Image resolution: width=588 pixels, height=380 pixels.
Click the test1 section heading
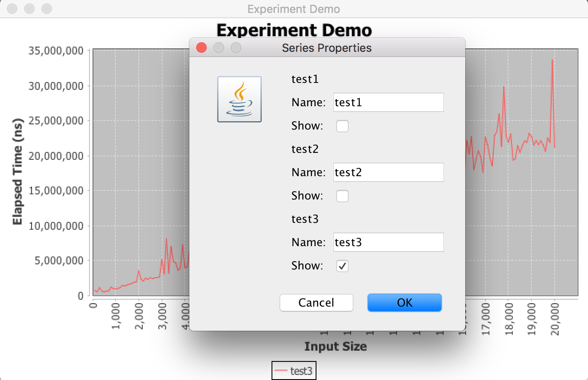[305, 79]
